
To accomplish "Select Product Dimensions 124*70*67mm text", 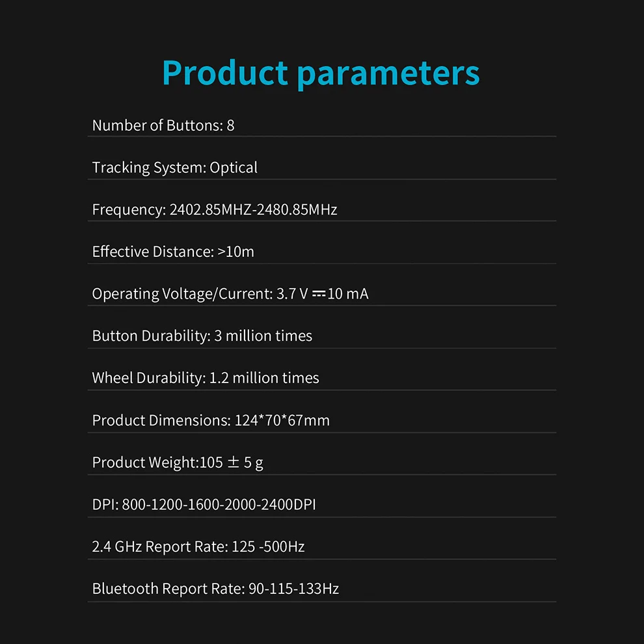I will tap(211, 420).
